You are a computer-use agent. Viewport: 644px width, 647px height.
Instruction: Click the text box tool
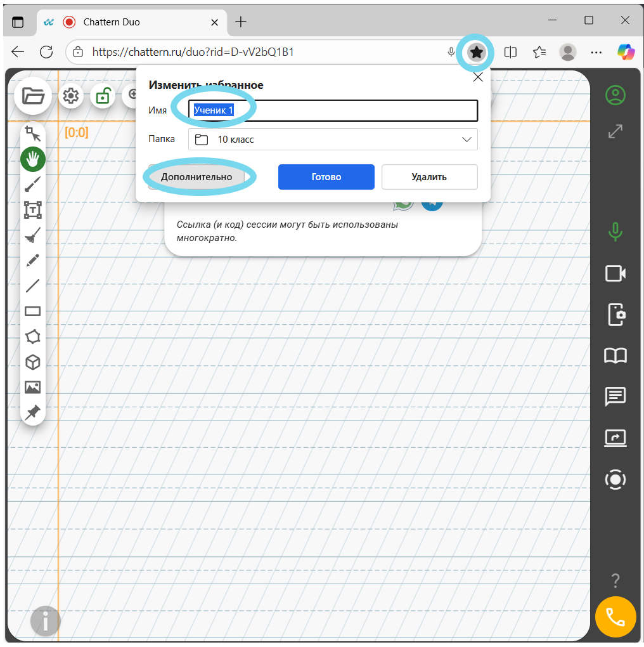33,210
